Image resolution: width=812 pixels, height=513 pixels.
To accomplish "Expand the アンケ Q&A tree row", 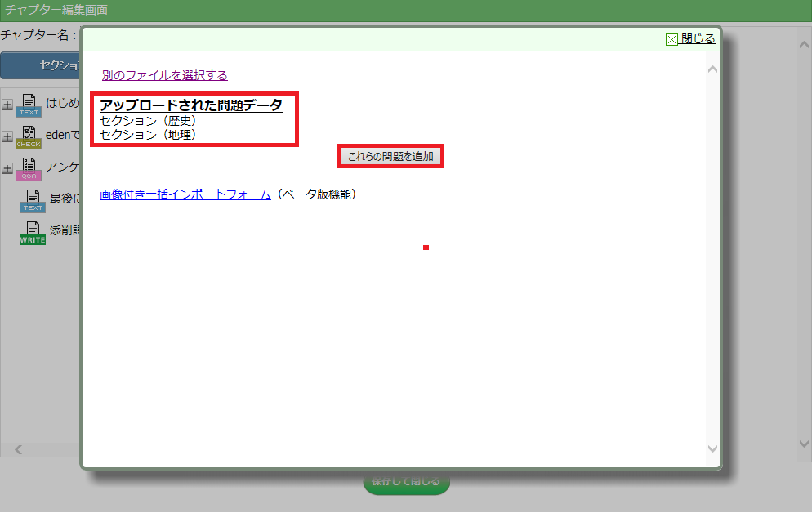I will click(7, 169).
